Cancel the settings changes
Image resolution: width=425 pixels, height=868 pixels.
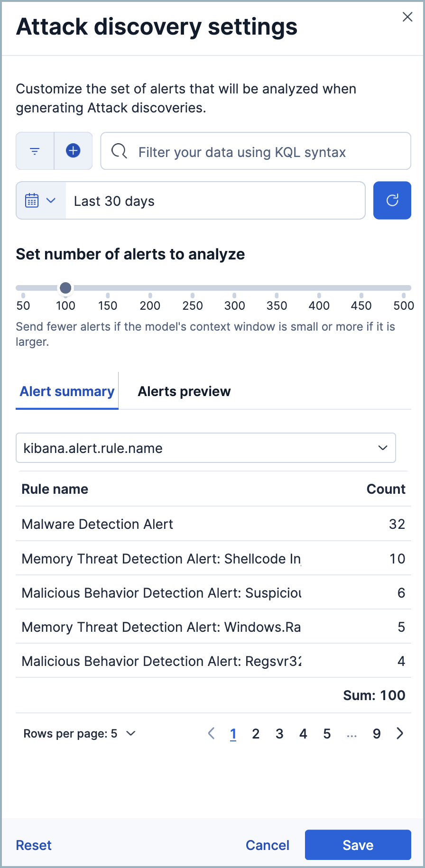pyautogui.click(x=267, y=845)
